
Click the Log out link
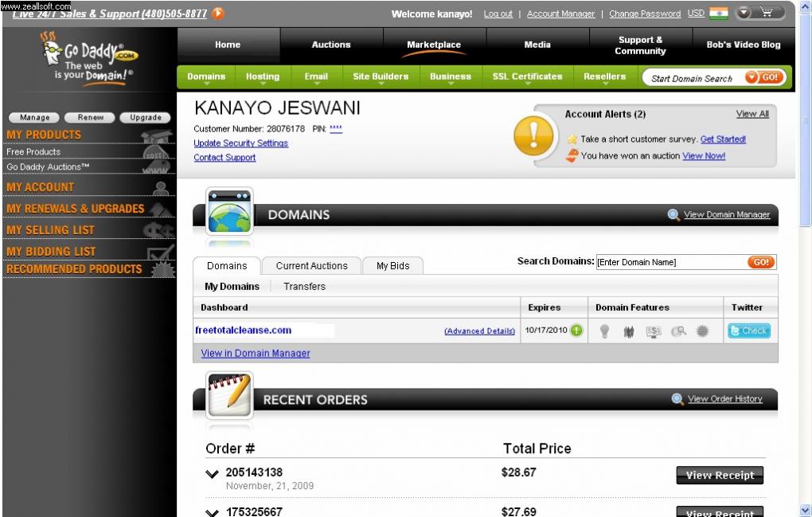tap(498, 14)
